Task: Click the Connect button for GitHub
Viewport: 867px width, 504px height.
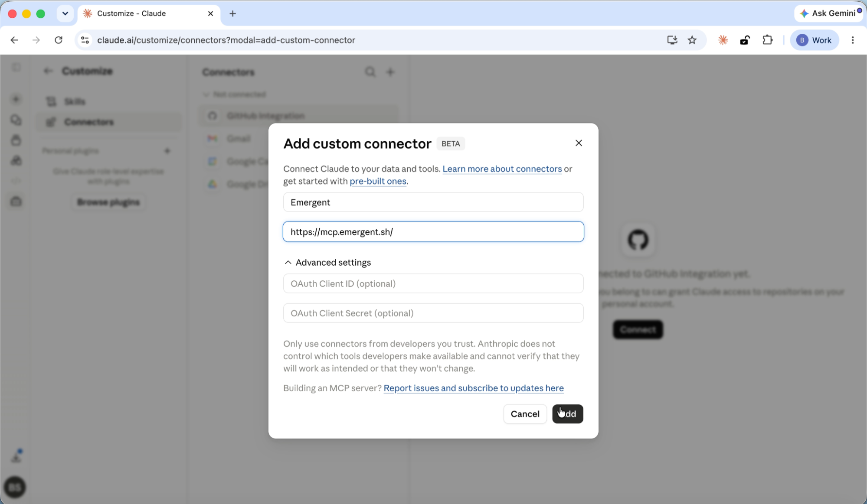Action: point(638,330)
